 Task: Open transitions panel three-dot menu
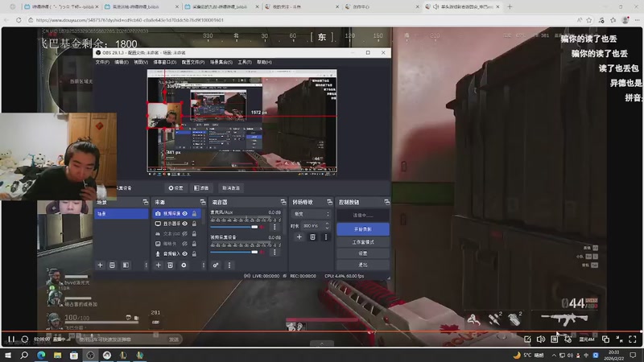326,237
